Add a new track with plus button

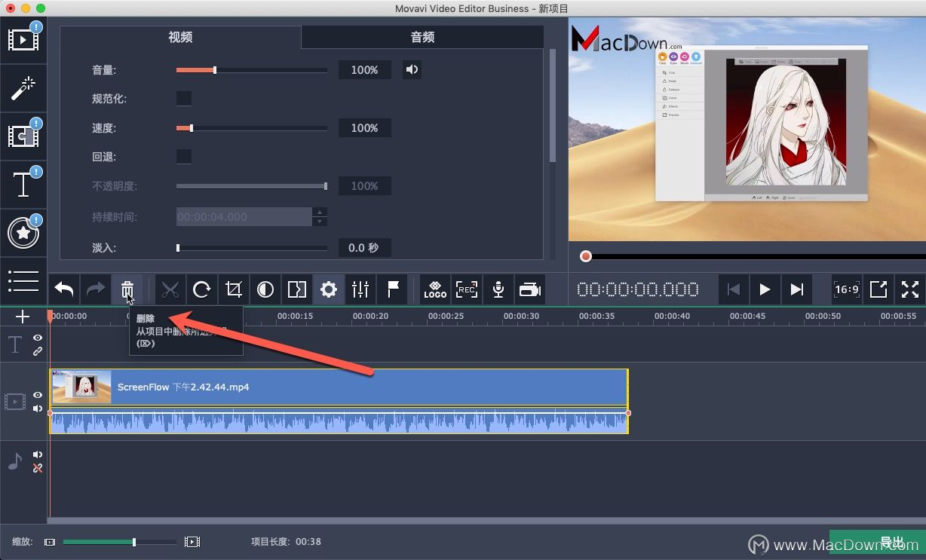pyautogui.click(x=23, y=317)
